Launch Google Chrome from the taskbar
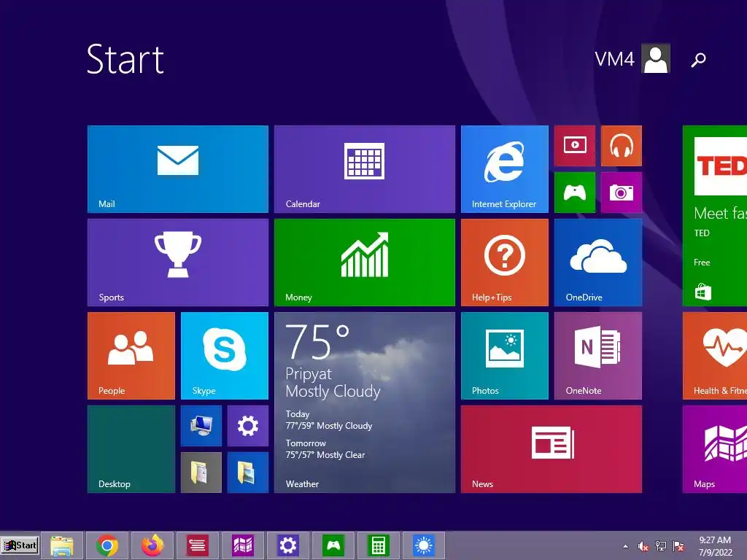 [107, 545]
